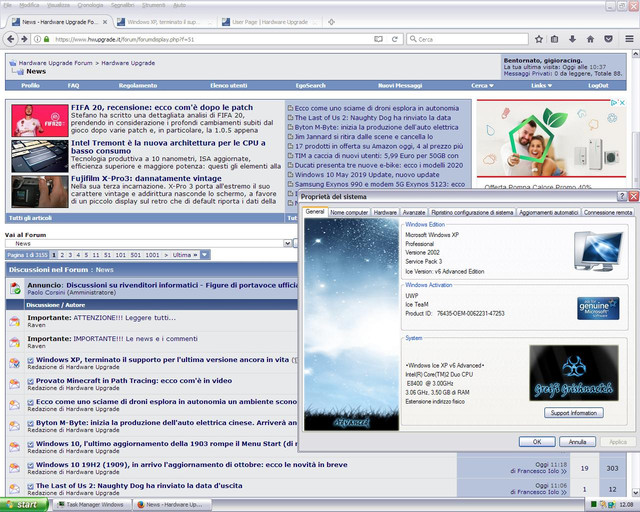Open Tutti gli articoli link
This screenshot has width=640, height=512.
pyautogui.click(x=30, y=218)
